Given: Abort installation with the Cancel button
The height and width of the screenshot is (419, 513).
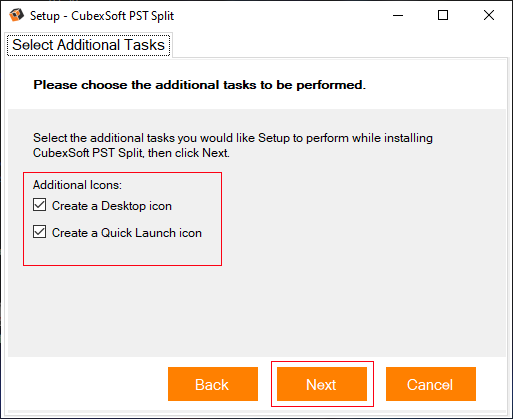Looking at the screenshot, I should 431,384.
